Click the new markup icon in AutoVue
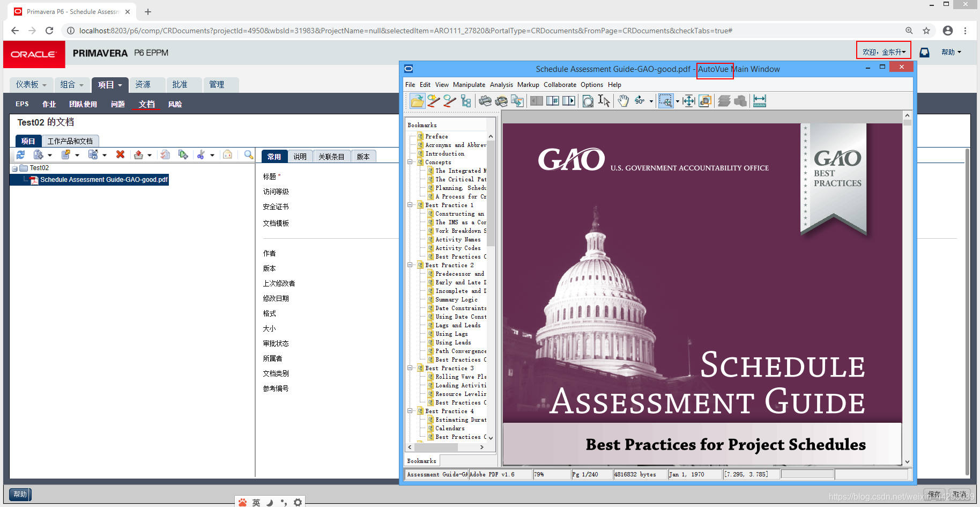 tap(434, 101)
